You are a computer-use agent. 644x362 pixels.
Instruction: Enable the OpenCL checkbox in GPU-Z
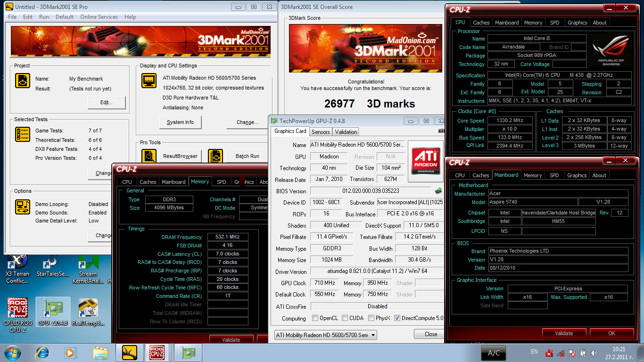pos(315,318)
